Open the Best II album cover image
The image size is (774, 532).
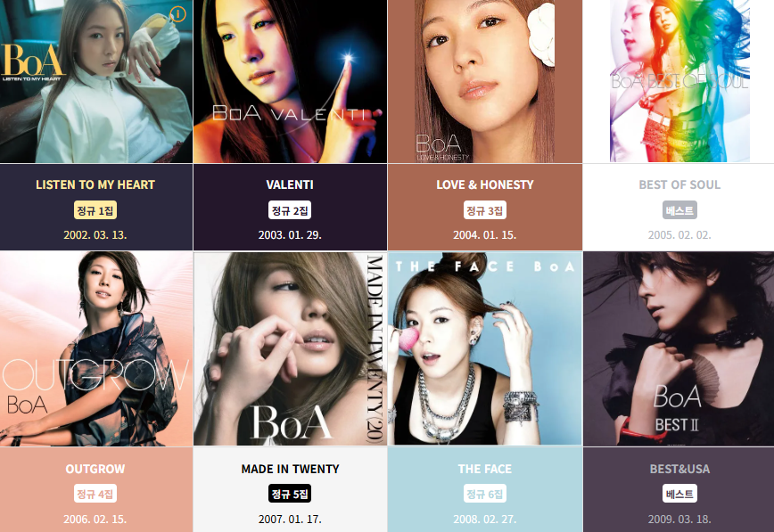click(679, 349)
